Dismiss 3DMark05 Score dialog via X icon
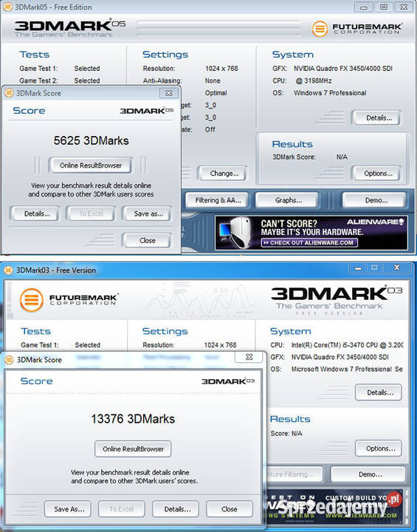 tap(169, 93)
